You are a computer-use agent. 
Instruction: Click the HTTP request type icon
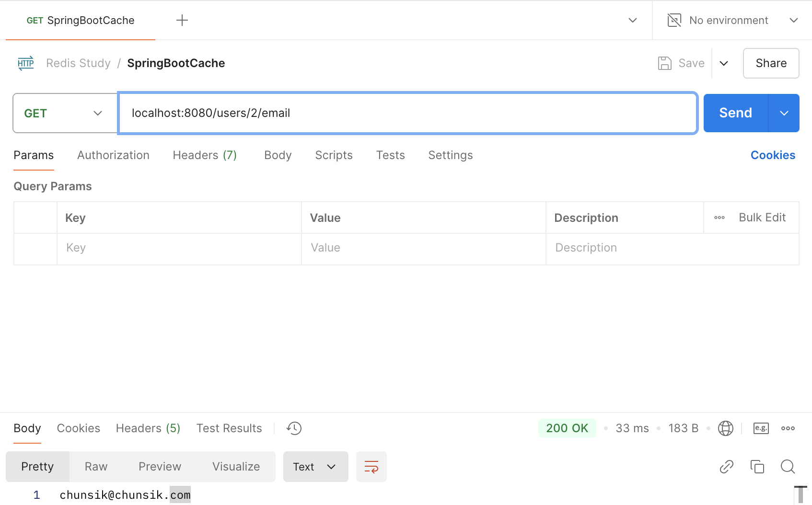(26, 63)
